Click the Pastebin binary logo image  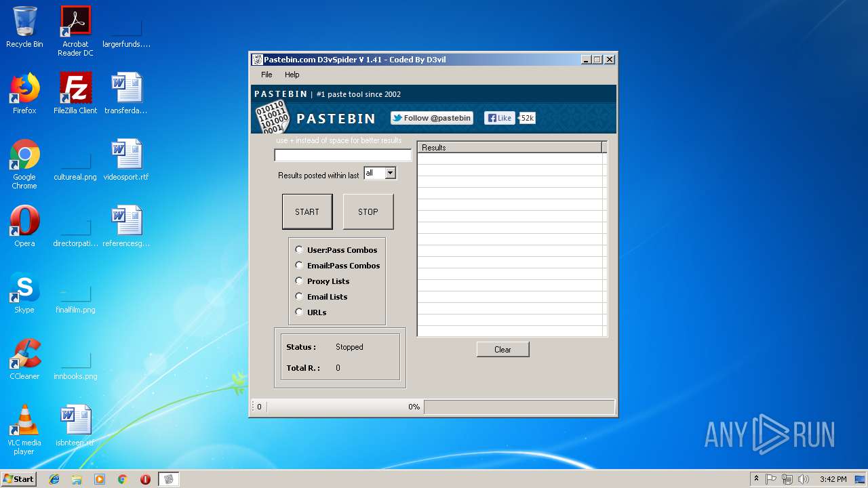[x=272, y=118]
